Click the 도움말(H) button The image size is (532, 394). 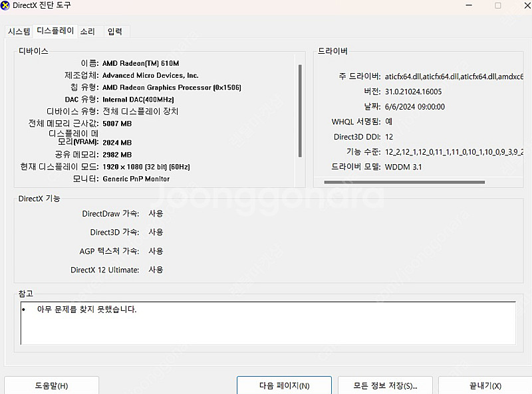[52, 385]
